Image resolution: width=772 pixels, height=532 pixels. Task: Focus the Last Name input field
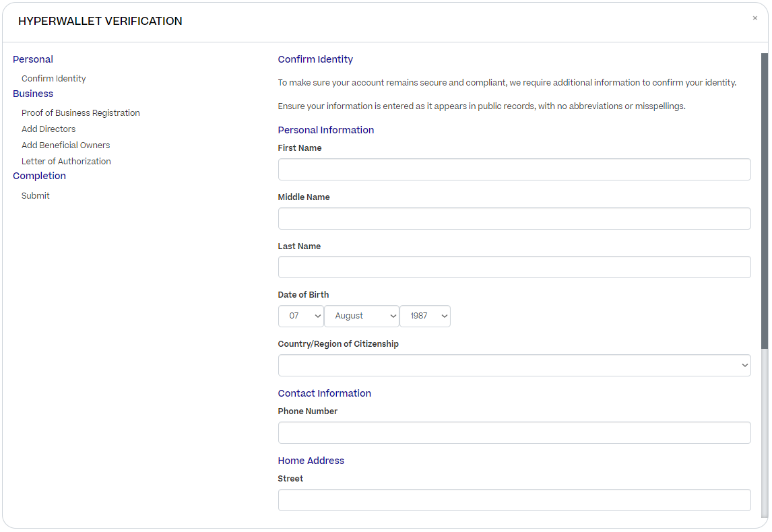(x=514, y=267)
